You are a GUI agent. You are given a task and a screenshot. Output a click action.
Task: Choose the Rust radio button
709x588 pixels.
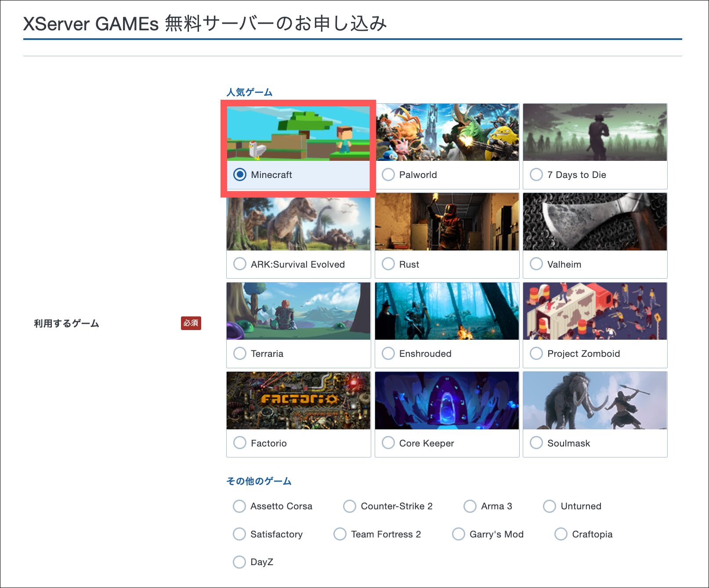click(388, 264)
